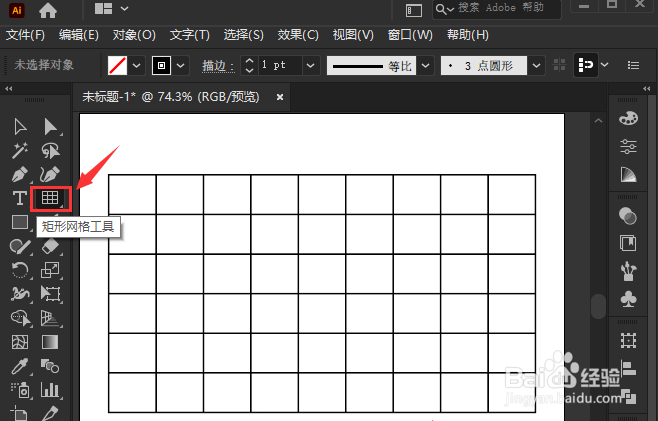The image size is (658, 421).
Task: Click the 1 pt stroke weight field
Action: [279, 65]
